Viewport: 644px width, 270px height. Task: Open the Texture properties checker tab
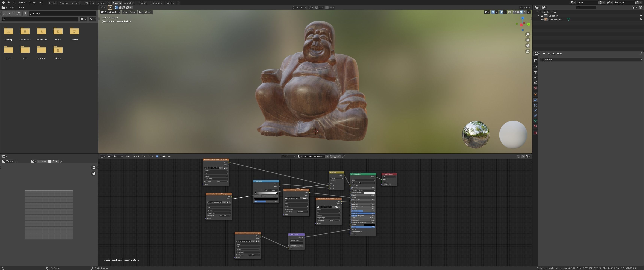coord(535,133)
